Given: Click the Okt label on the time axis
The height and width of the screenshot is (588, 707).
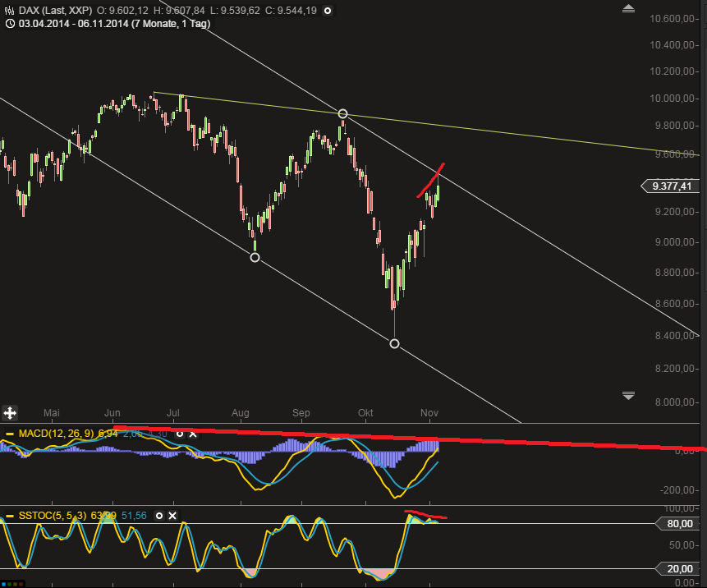Looking at the screenshot, I should (365, 413).
